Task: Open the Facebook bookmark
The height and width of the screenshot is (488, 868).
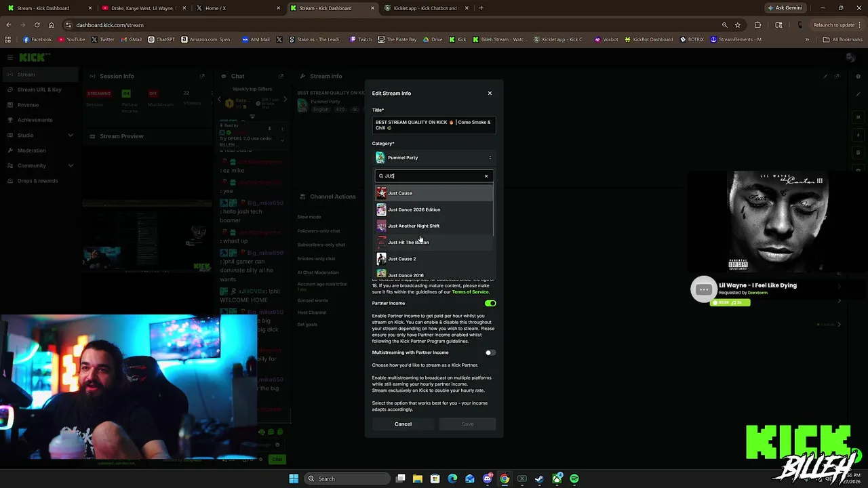Action: pyautogui.click(x=37, y=39)
